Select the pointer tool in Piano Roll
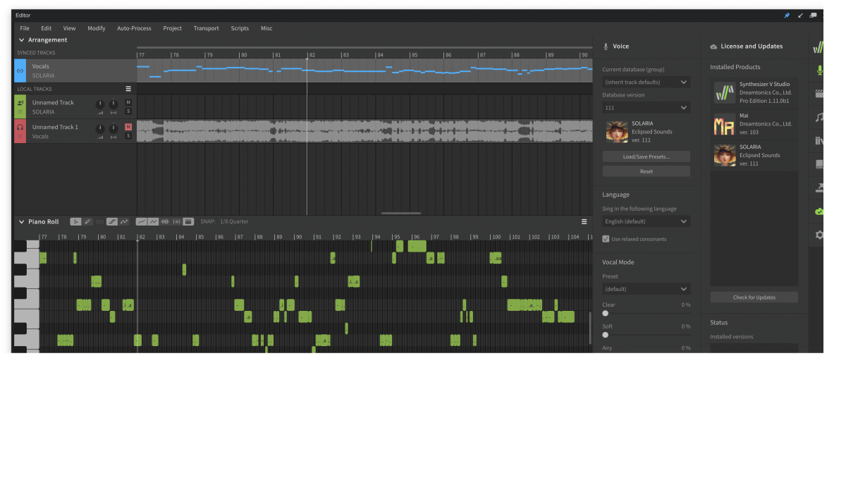Image resolution: width=846 pixels, height=504 pixels. (76, 221)
